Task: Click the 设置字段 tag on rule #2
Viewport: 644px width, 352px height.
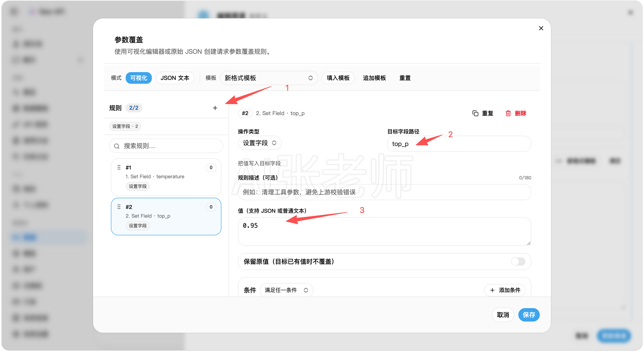Action: (138, 225)
